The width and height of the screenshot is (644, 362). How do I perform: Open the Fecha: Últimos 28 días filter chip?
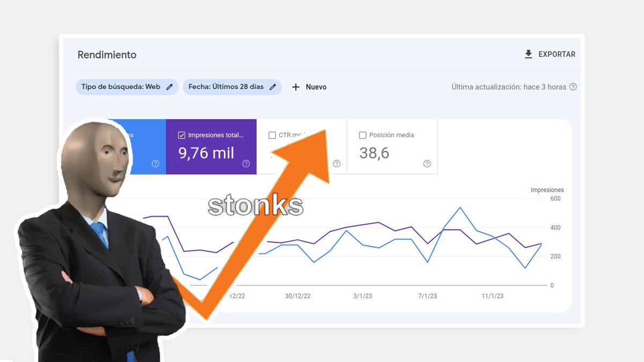[x=232, y=87]
